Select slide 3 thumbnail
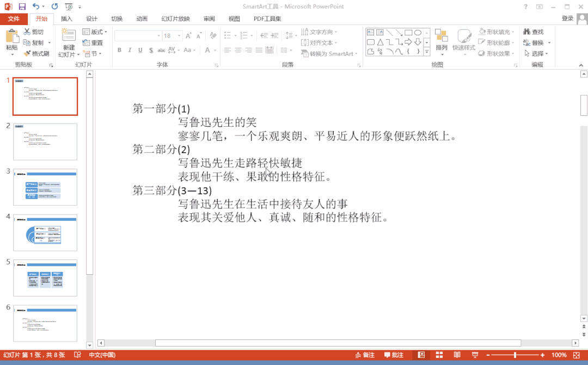The height and width of the screenshot is (365, 588). coord(45,187)
